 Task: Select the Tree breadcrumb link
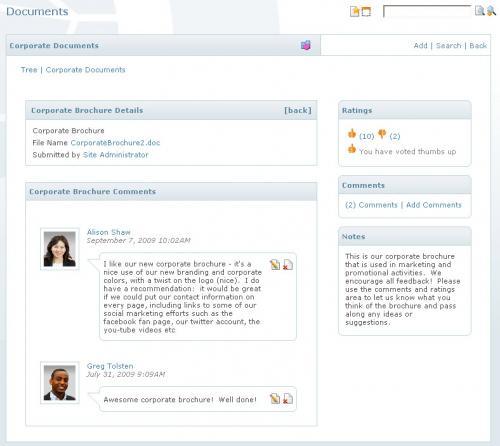pos(29,70)
